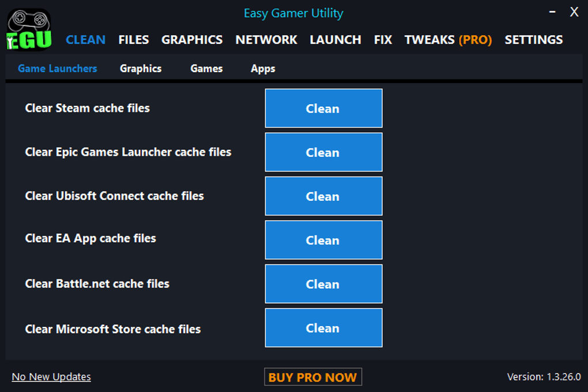Switch to the Apps sub-tab
The image size is (588, 392).
(x=263, y=69)
